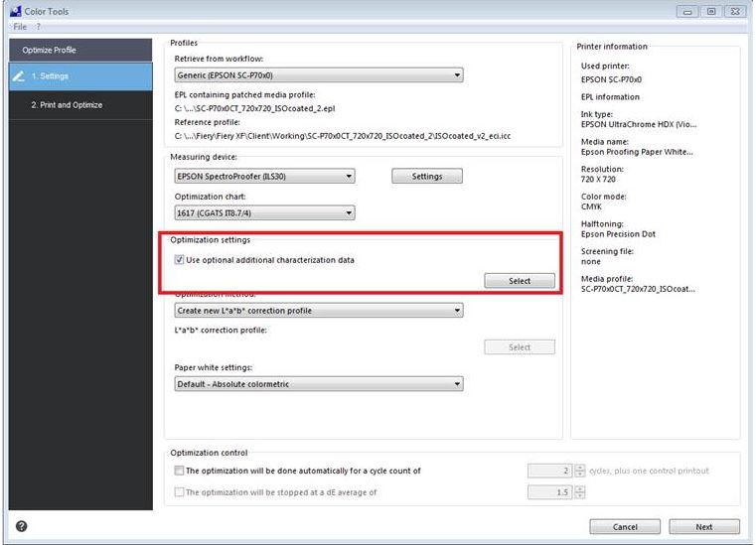Image resolution: width=756 pixels, height=545 pixels.
Task: Click Select under Optimization settings
Action: (x=519, y=281)
